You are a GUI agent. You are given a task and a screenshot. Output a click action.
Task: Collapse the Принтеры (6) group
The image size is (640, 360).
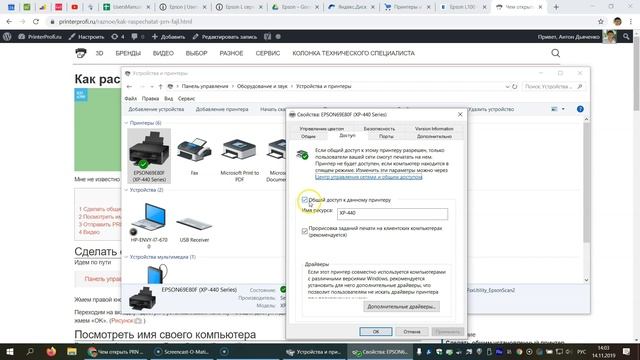[x=126, y=123]
